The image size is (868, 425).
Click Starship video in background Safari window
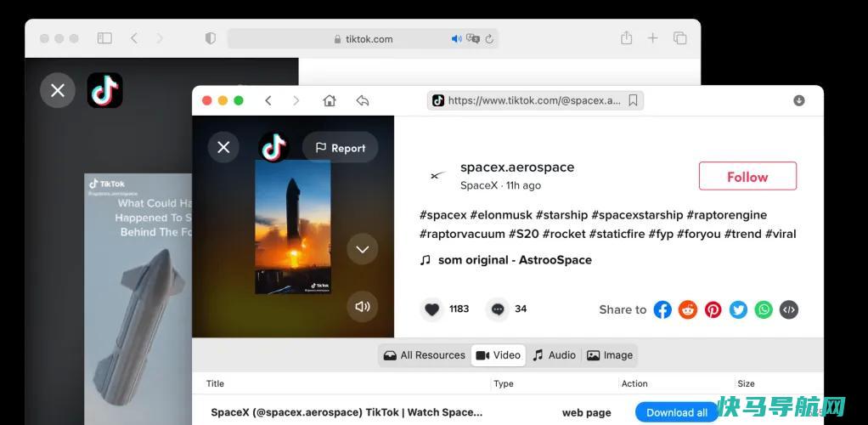coord(138,299)
